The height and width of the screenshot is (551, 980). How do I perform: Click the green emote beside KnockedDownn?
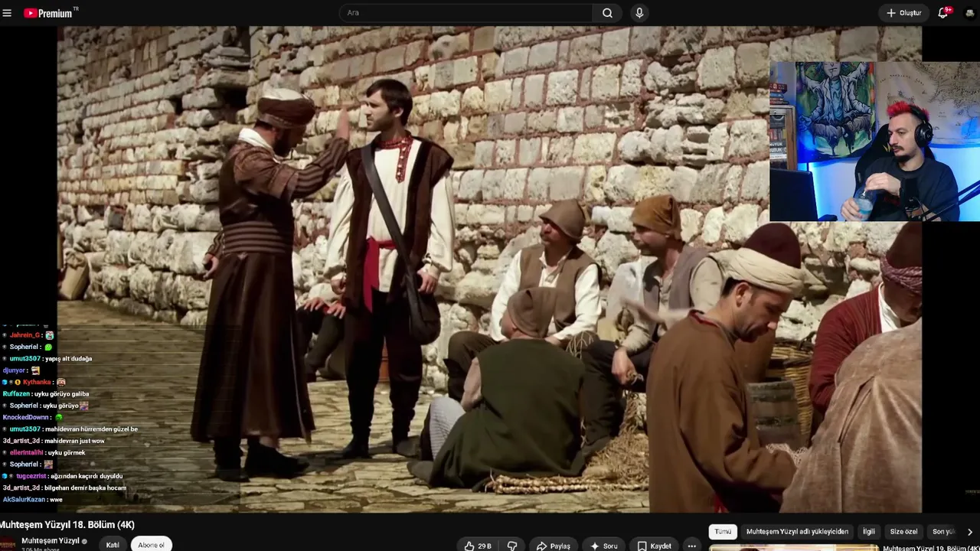pyautogui.click(x=59, y=417)
